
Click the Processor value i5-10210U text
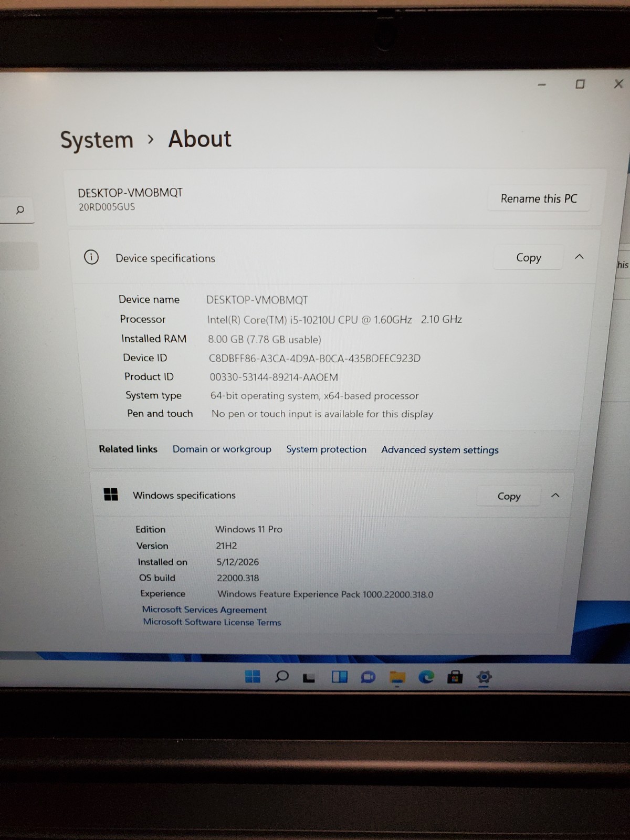click(x=334, y=320)
